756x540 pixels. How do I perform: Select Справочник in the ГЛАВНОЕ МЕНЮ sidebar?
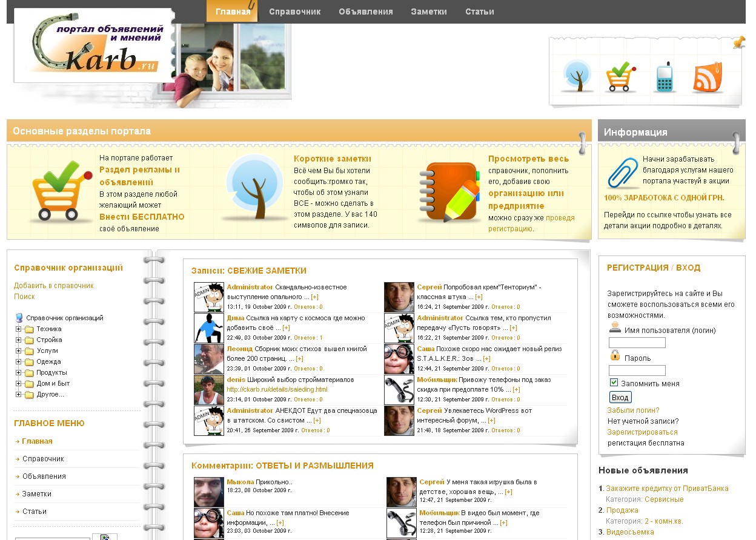click(43, 459)
